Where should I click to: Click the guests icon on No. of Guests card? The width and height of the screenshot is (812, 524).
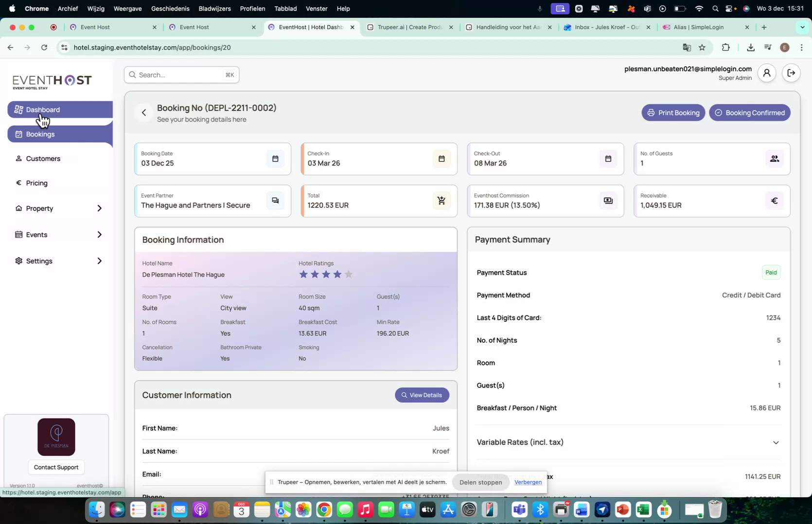point(774,158)
